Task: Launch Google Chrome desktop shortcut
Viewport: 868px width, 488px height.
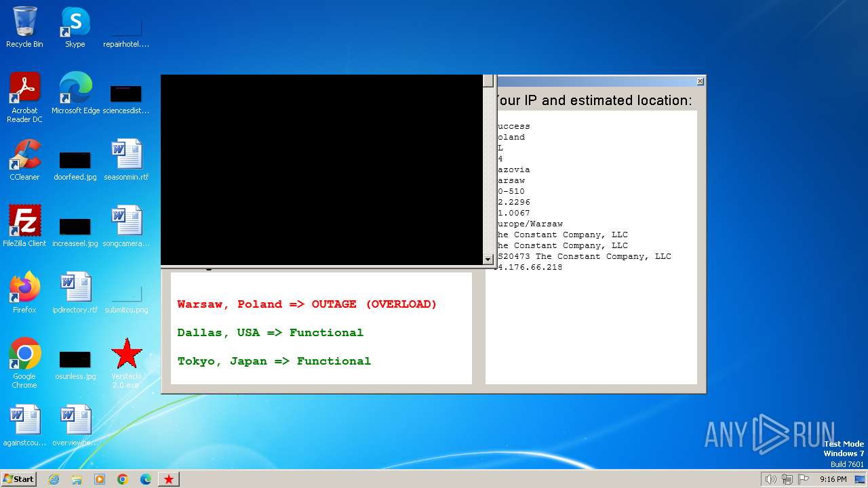Action: [x=24, y=363]
